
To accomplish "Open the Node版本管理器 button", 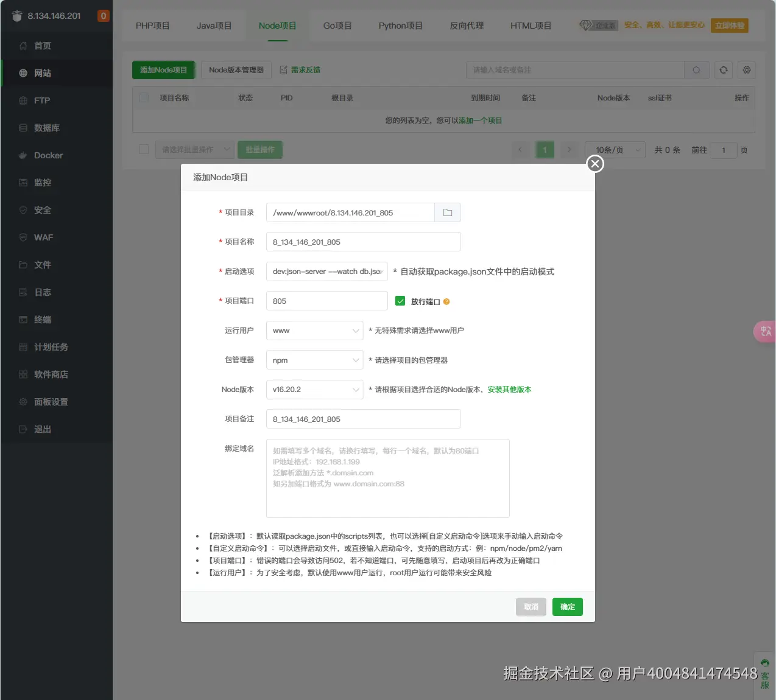I will click(x=236, y=70).
